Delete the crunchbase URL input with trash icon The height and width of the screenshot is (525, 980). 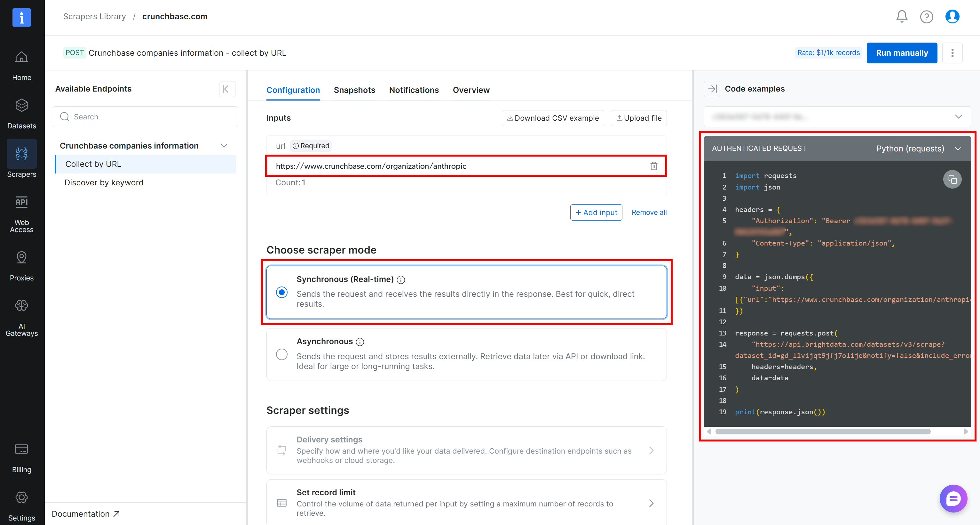[x=653, y=166]
